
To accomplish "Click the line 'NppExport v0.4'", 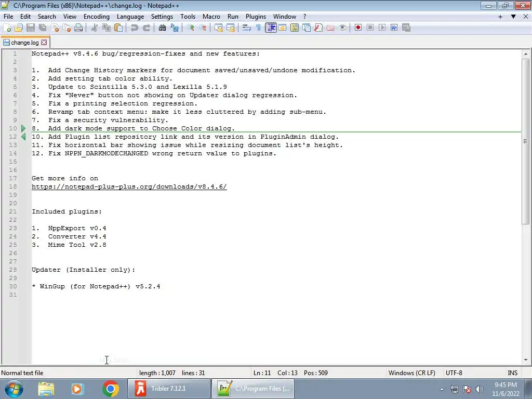I will pyautogui.click(x=77, y=229).
